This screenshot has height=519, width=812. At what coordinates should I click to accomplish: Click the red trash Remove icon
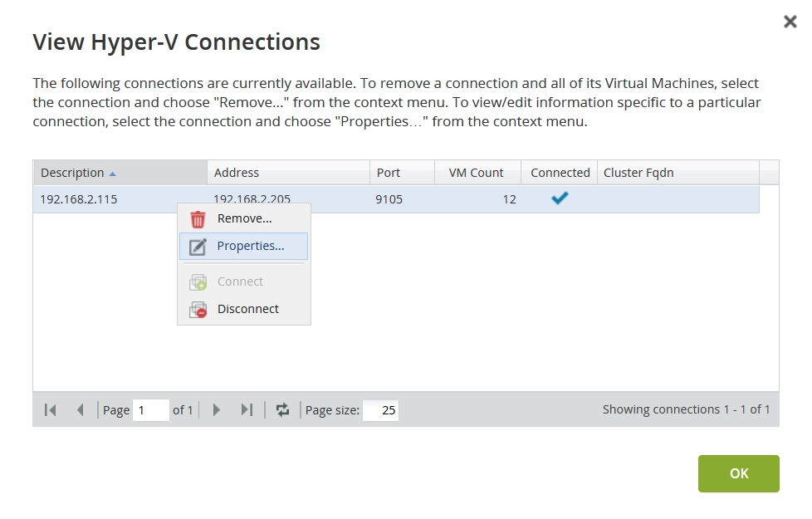198,219
